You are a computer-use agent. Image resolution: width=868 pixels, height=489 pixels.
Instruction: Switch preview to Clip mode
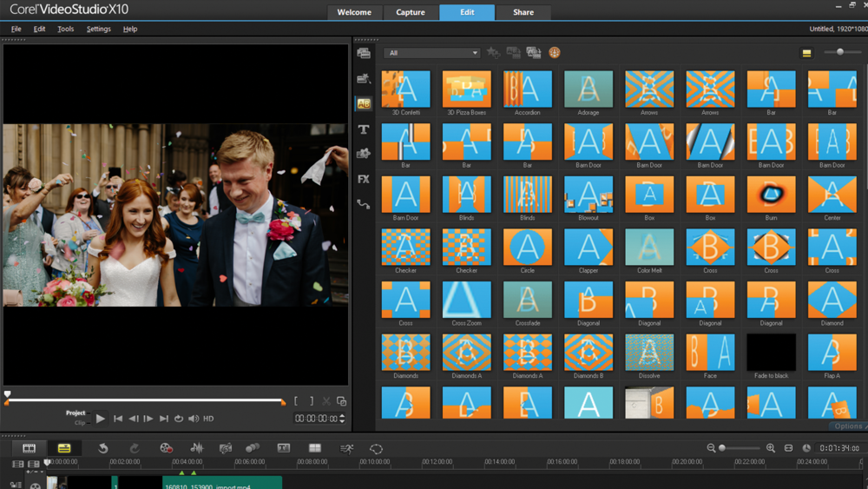pos(80,422)
